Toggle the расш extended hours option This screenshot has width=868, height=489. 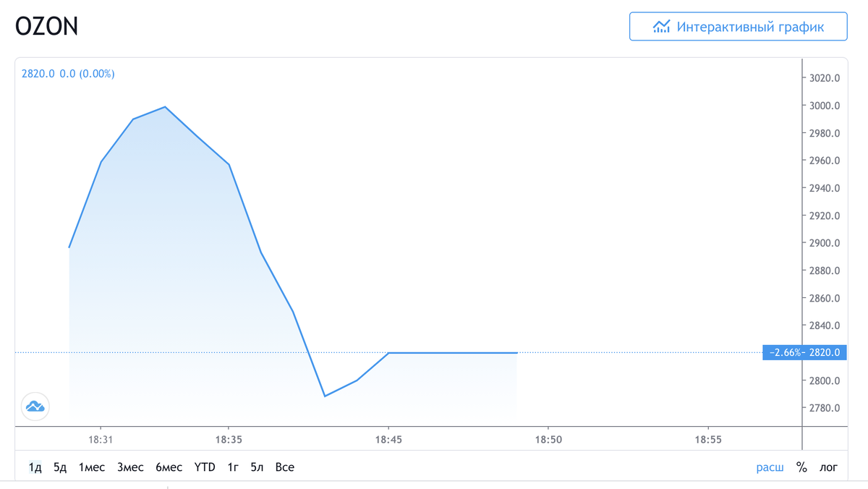(770, 467)
